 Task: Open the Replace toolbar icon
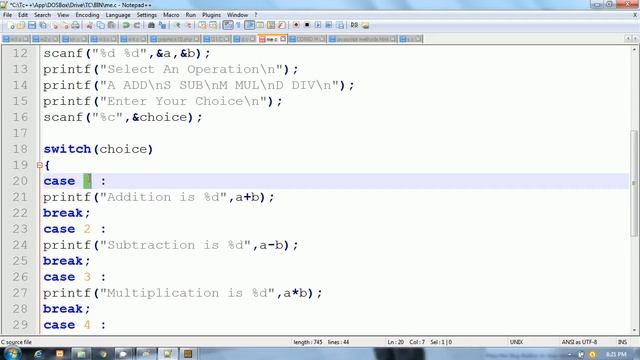[162, 25]
